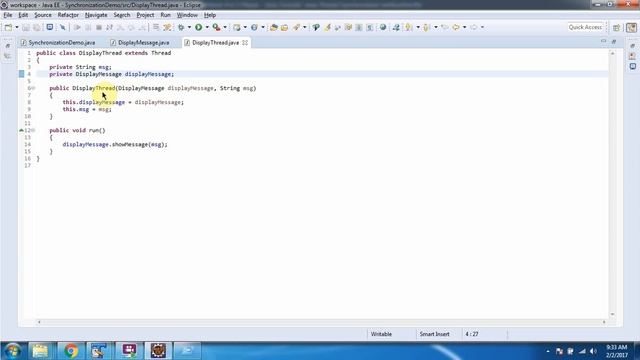The height and width of the screenshot is (360, 640).
Task: Expand the Previous Annotation dropdown arrow
Action: pos(436,27)
